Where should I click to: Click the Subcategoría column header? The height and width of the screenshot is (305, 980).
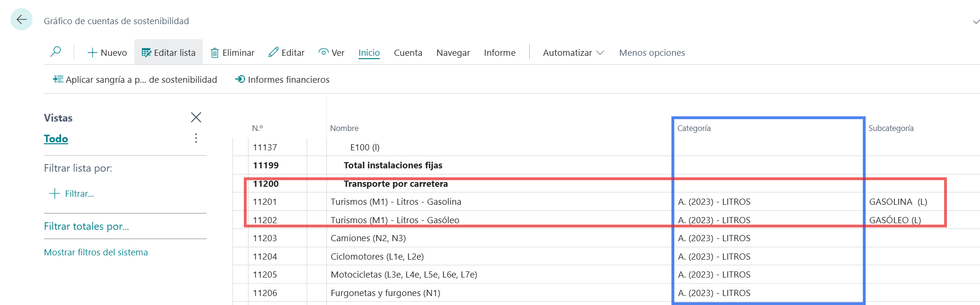point(891,128)
